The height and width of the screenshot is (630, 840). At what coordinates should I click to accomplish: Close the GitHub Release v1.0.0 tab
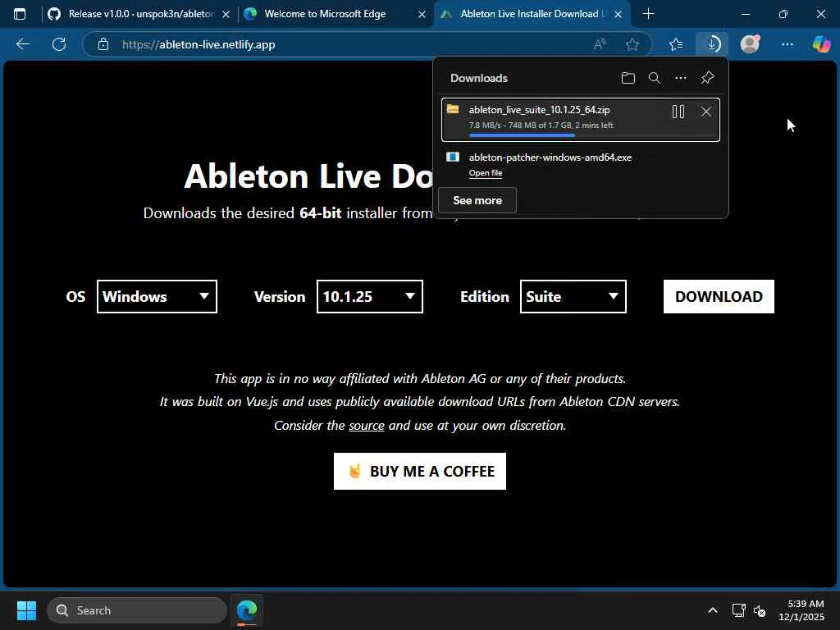(226, 15)
